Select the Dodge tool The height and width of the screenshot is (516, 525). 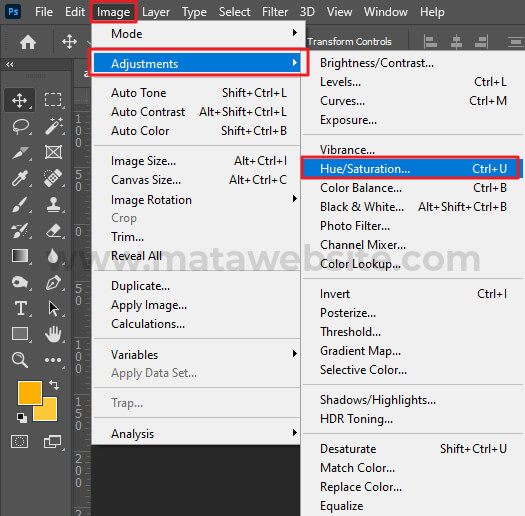tap(20, 282)
